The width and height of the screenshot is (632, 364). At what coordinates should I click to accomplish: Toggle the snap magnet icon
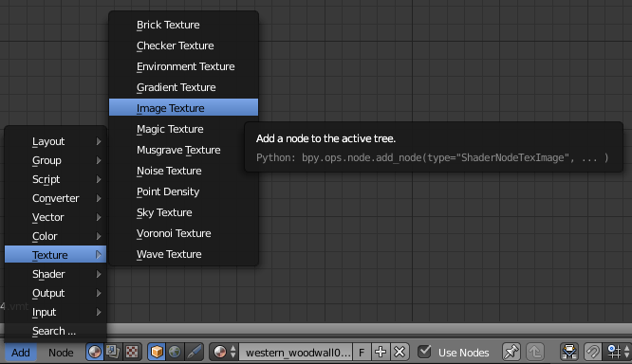pyautogui.click(x=592, y=353)
